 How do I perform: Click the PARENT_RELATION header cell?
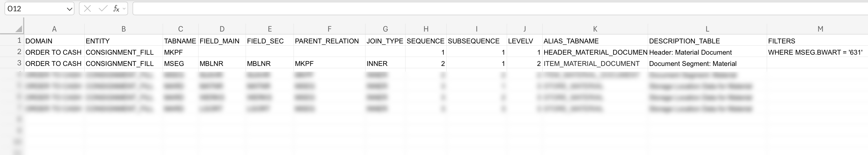tap(327, 41)
